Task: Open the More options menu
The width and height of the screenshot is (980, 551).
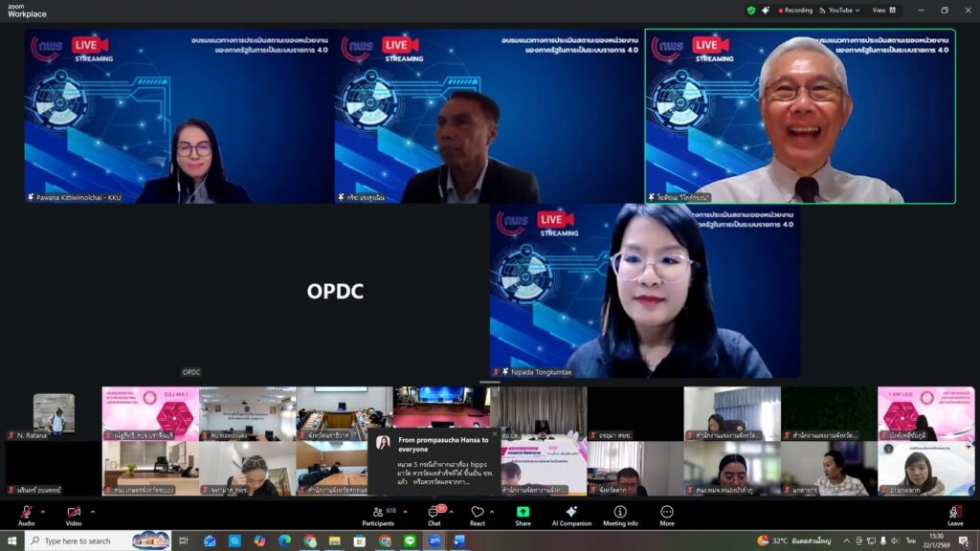Action: tap(666, 515)
